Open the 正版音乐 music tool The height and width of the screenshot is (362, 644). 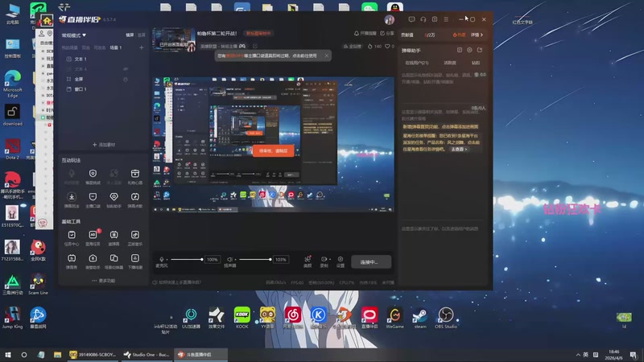click(134, 238)
